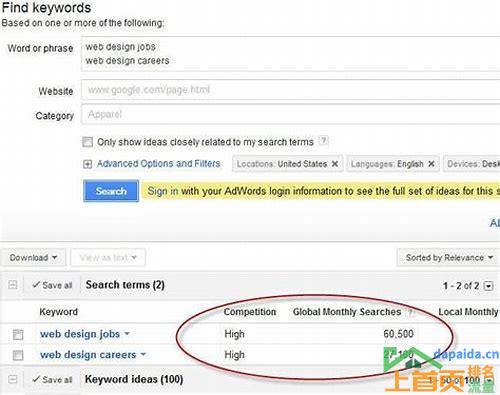Expand dropdown arrow next to web design careers

[x=143, y=354]
